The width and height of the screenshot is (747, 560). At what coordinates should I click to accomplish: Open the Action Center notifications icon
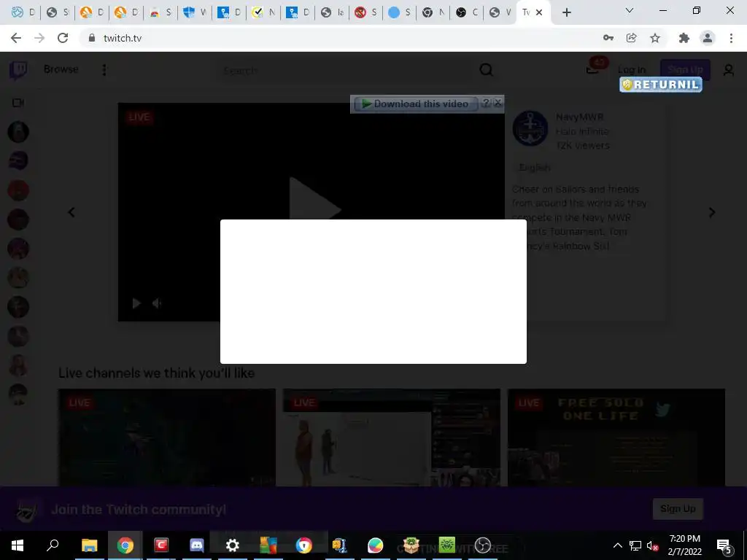point(724,545)
